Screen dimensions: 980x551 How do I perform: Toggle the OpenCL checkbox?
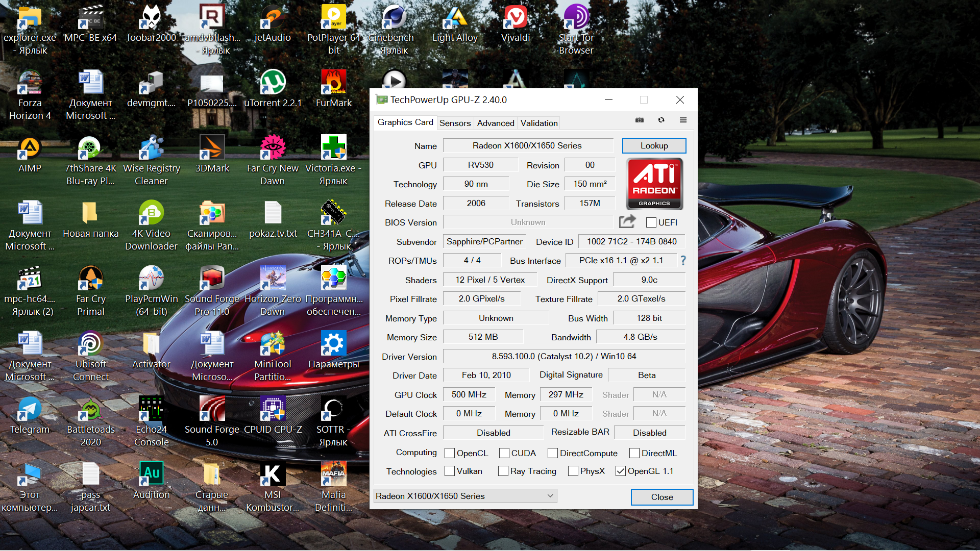(450, 453)
